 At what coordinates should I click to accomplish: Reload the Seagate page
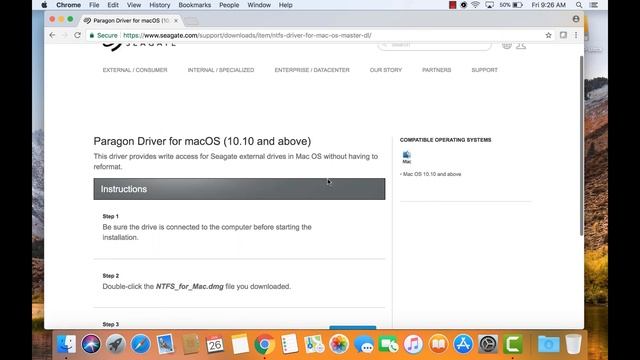pyautogui.click(x=77, y=36)
